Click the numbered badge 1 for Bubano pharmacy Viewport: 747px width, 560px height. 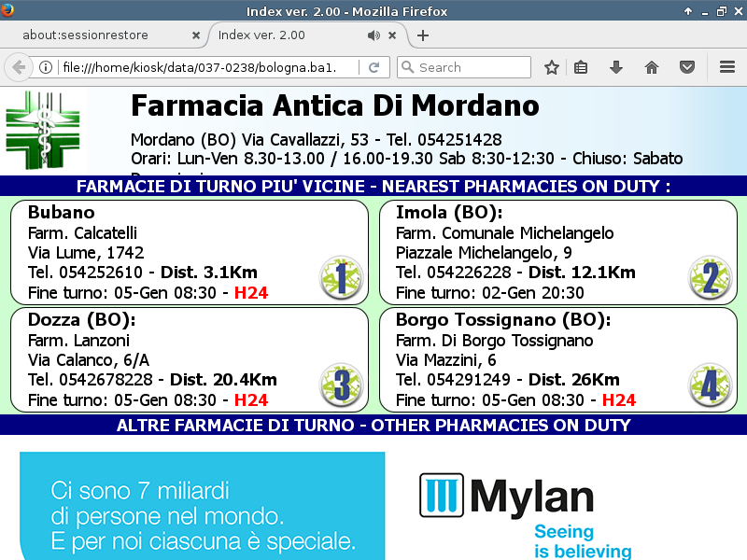pos(341,278)
